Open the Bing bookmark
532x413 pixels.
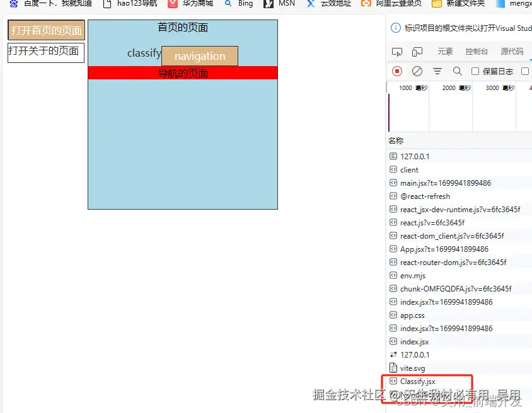pos(239,4)
